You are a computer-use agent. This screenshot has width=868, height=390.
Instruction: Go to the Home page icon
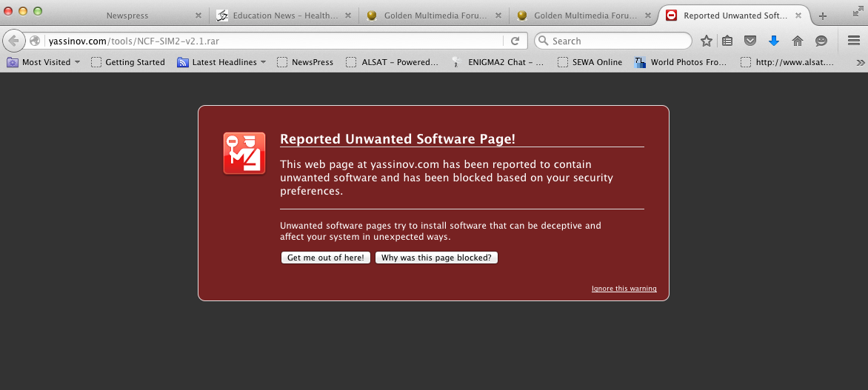point(798,41)
